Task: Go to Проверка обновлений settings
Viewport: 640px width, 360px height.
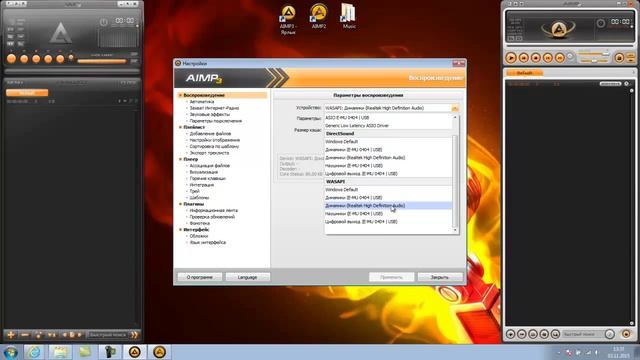Action: [x=212, y=217]
